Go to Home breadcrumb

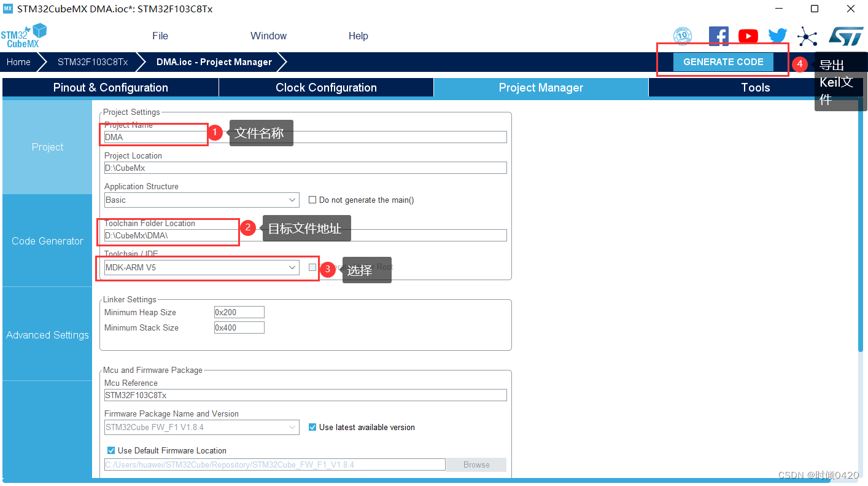point(18,62)
